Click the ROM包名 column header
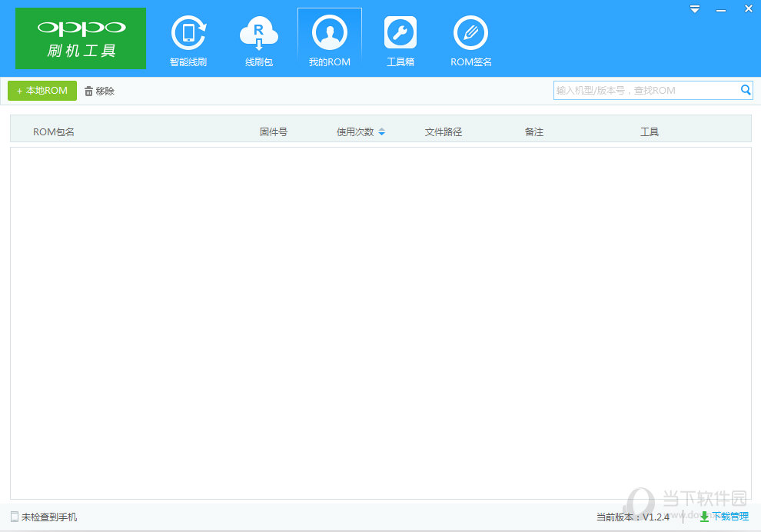This screenshot has width=761, height=532. (x=53, y=132)
